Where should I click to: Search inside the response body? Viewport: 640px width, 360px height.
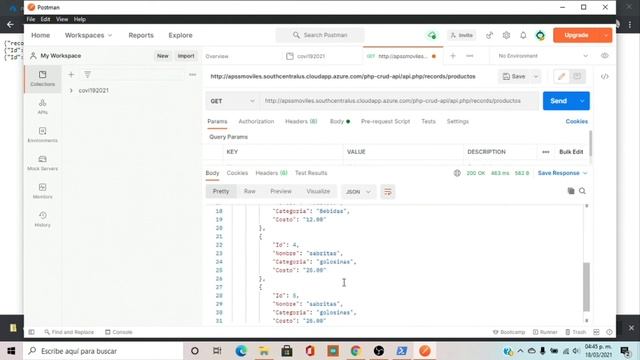[582, 191]
